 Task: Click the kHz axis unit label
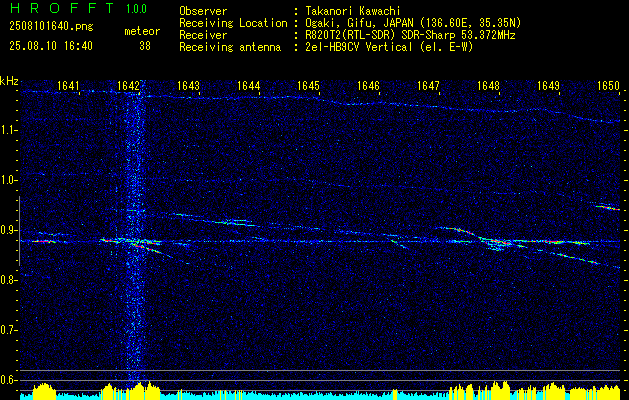[9, 81]
